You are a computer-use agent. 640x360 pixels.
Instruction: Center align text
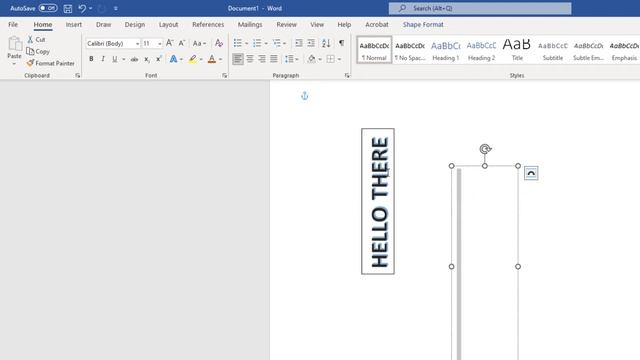coord(250,59)
